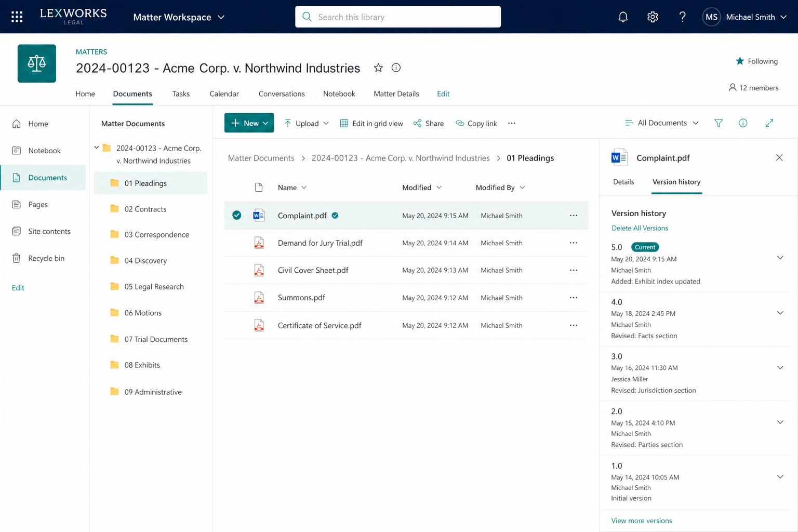
Task: Click the 12 members link
Action: [754, 88]
